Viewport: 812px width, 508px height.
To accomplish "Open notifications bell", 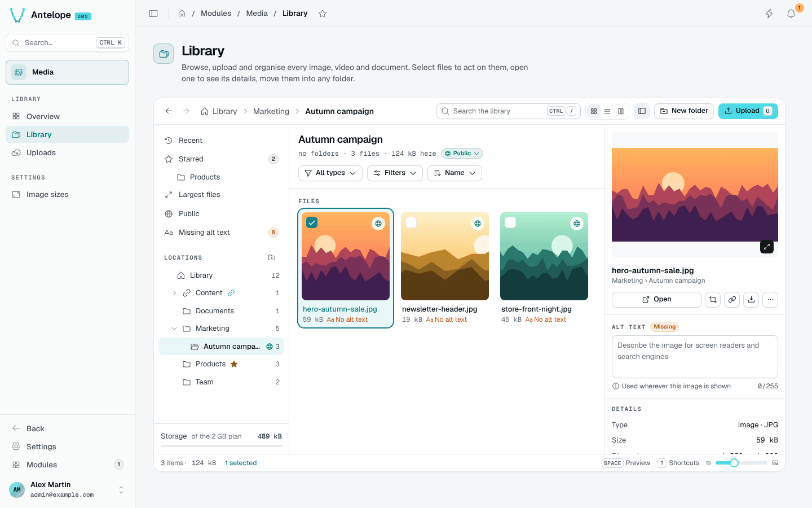I will pyautogui.click(x=791, y=14).
